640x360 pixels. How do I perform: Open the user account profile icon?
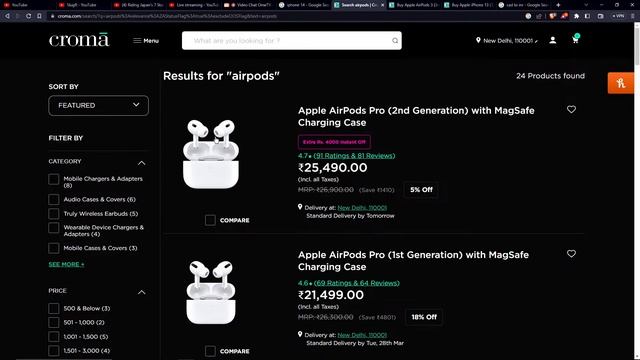(553, 40)
